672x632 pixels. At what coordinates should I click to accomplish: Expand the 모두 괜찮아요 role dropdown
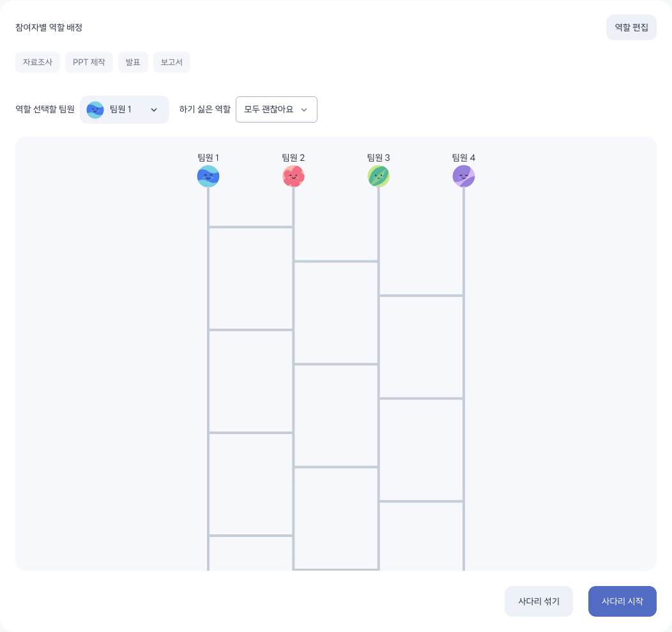(277, 110)
